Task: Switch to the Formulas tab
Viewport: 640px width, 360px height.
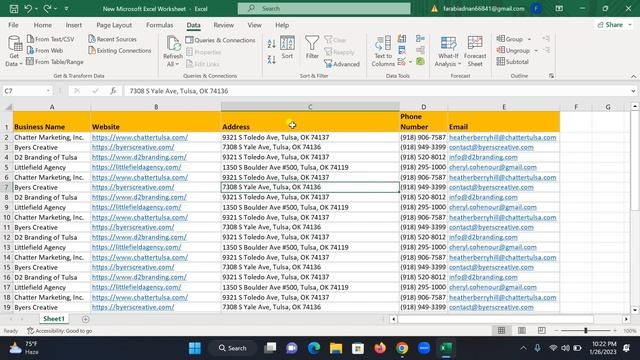Action: [x=160, y=25]
